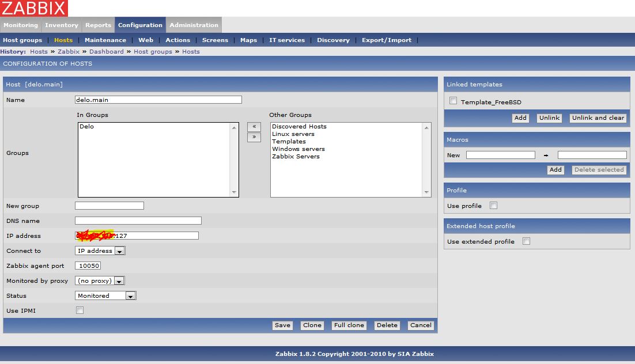Click the Unlink and clear button

(598, 118)
